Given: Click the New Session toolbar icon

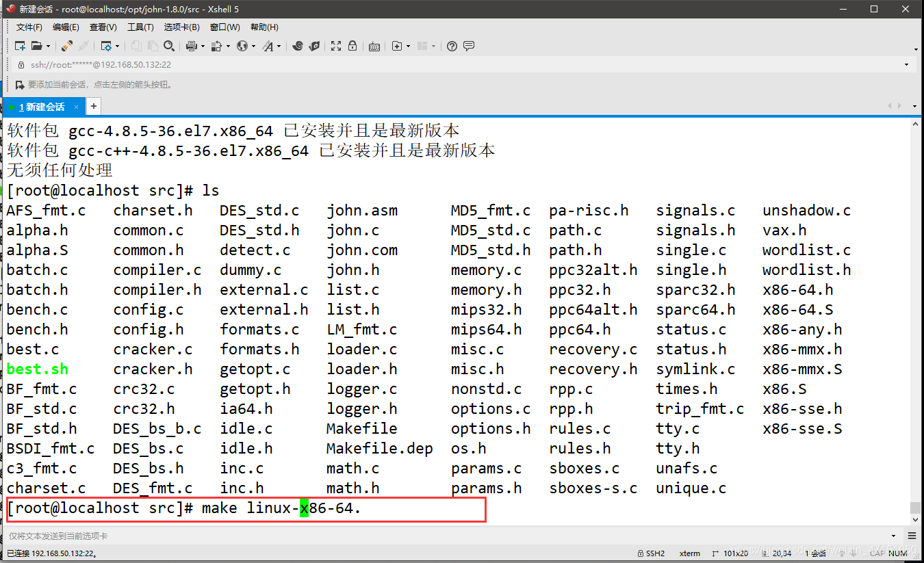Looking at the screenshot, I should point(20,46).
